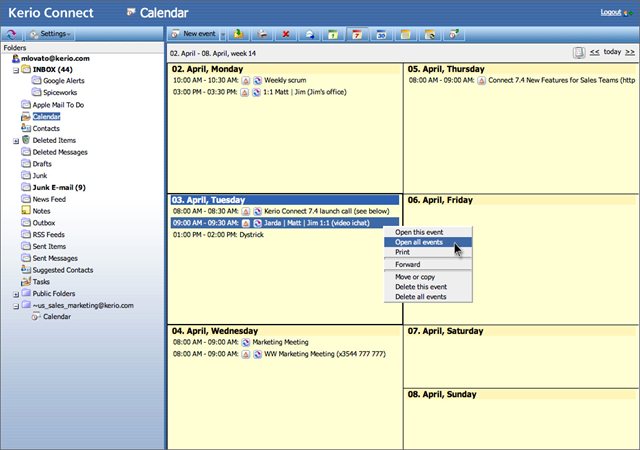Image resolution: width=640 pixels, height=450 pixels.
Task: Open the Contacts folder
Action: click(x=46, y=129)
